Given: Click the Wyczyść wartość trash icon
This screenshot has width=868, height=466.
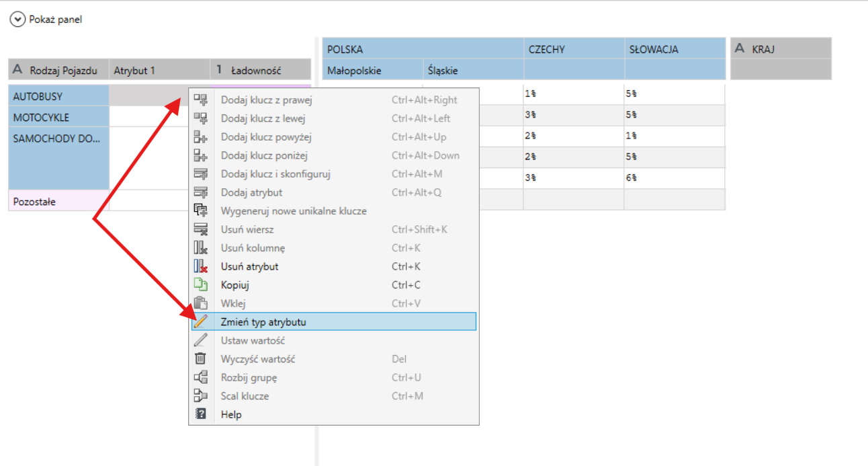Looking at the screenshot, I should [200, 359].
